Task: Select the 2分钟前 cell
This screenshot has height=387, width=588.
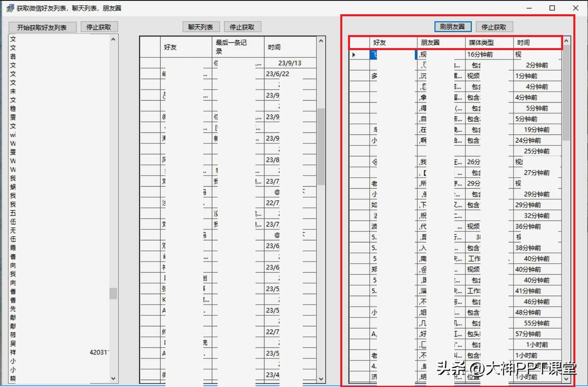Action: 537,65
